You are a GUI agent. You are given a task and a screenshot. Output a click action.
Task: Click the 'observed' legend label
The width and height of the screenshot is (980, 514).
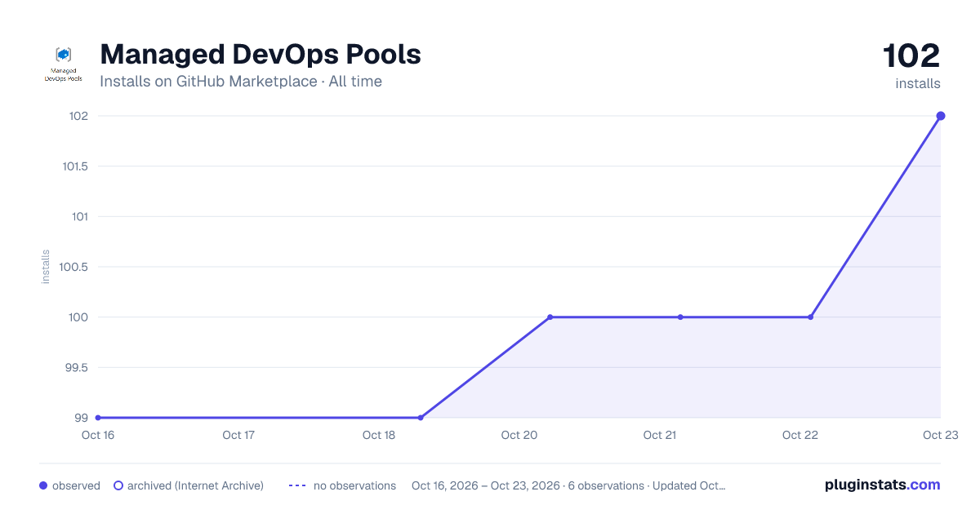coord(76,485)
